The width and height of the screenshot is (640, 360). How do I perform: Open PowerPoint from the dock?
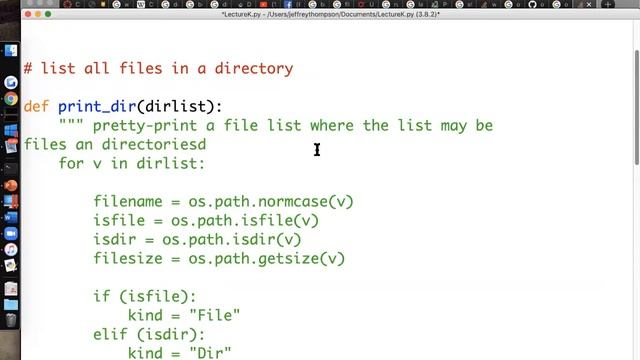point(11,186)
